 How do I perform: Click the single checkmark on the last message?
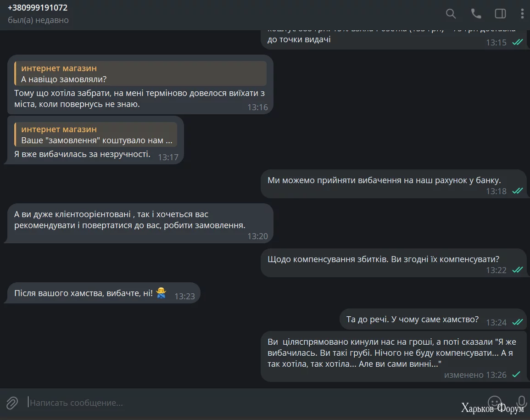[516, 375]
